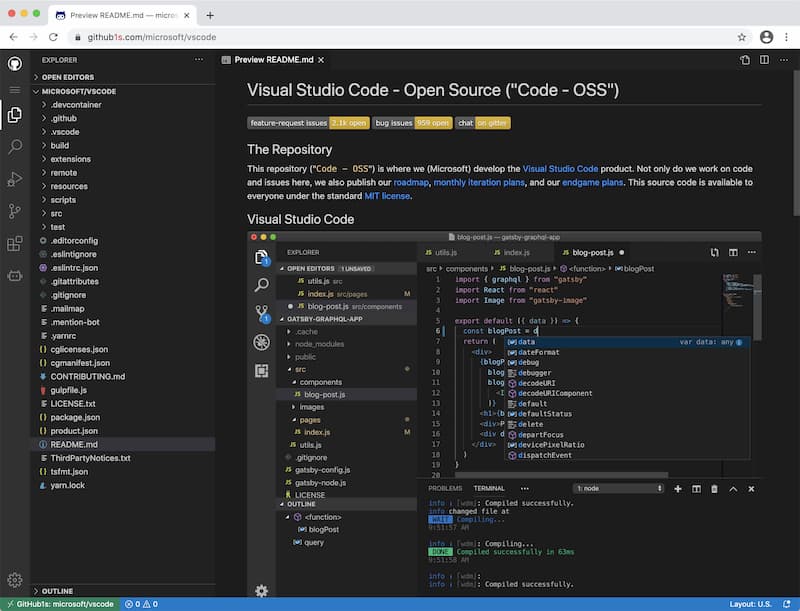
Task: Open editor more actions ellipsis
Action: tap(784, 60)
